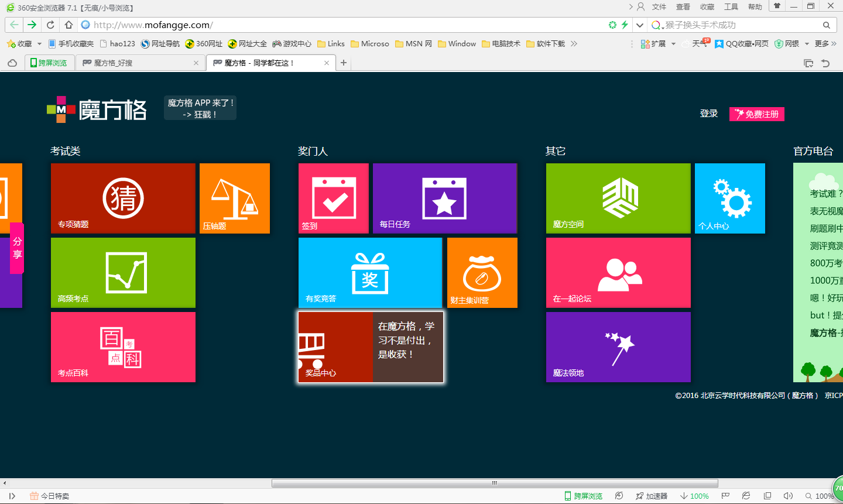Click the pink 分享 share tab
The height and width of the screenshot is (504, 843).
(17, 248)
